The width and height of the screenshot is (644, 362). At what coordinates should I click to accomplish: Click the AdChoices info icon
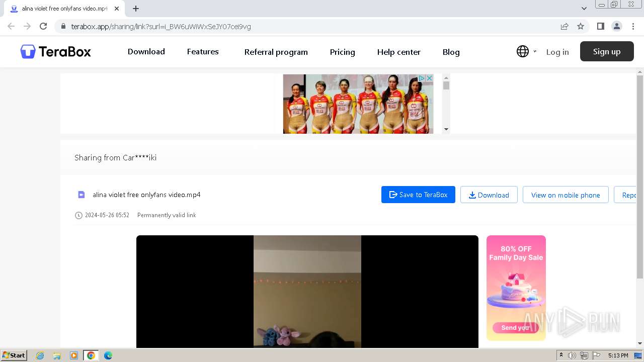click(x=422, y=78)
